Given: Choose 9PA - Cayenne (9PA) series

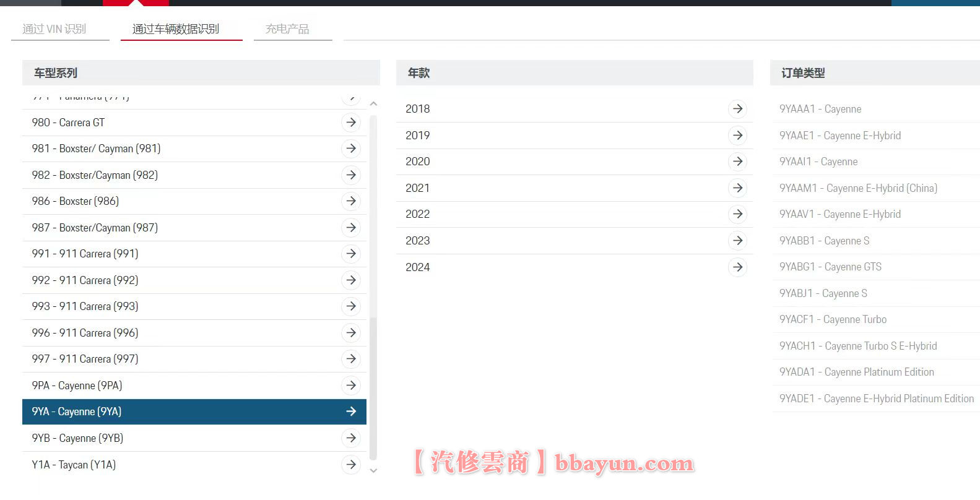Looking at the screenshot, I should (x=194, y=386).
